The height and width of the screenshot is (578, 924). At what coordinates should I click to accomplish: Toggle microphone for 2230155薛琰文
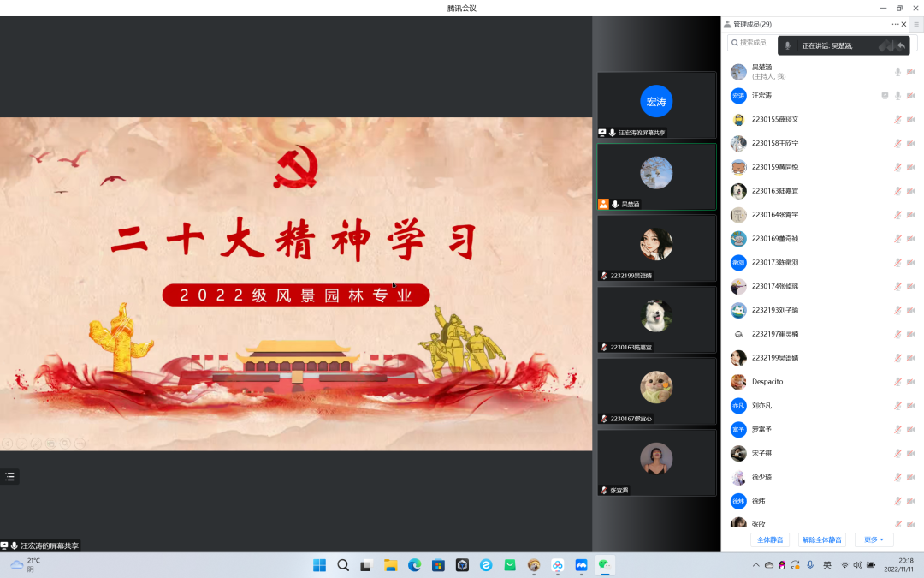[x=897, y=120]
